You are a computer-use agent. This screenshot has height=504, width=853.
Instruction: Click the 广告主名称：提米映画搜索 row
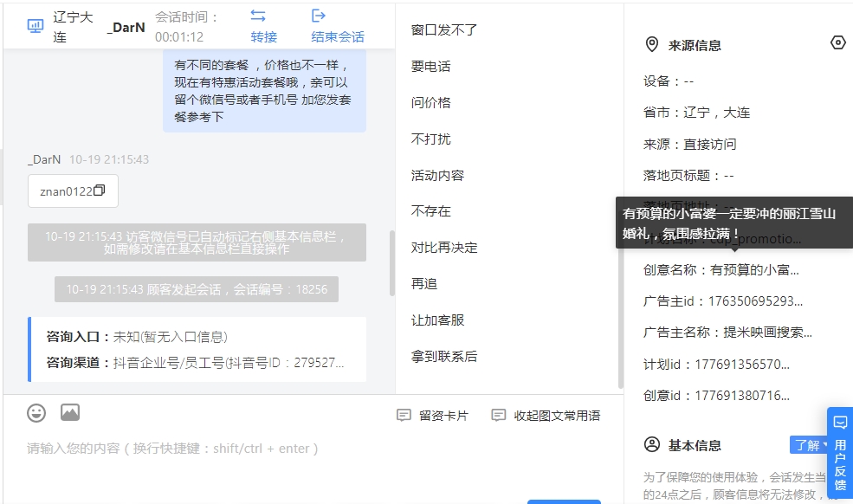pyautogui.click(x=728, y=333)
